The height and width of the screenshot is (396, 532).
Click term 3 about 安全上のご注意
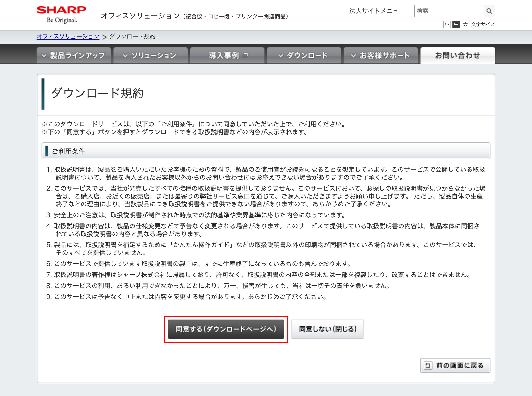(x=196, y=215)
